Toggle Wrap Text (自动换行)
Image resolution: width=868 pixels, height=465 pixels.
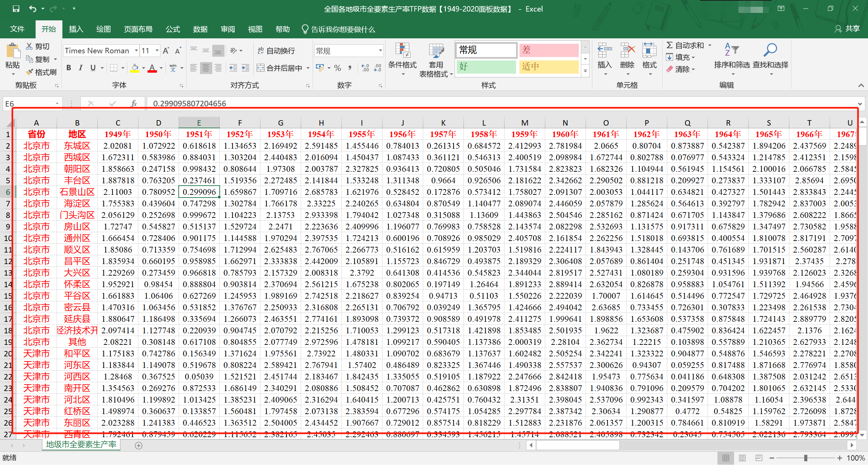click(276, 51)
